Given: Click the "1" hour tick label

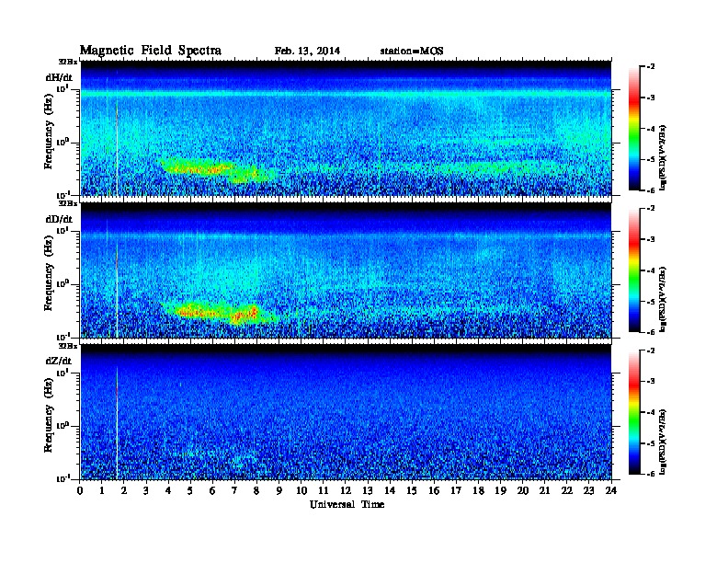Looking at the screenshot, I should (102, 490).
